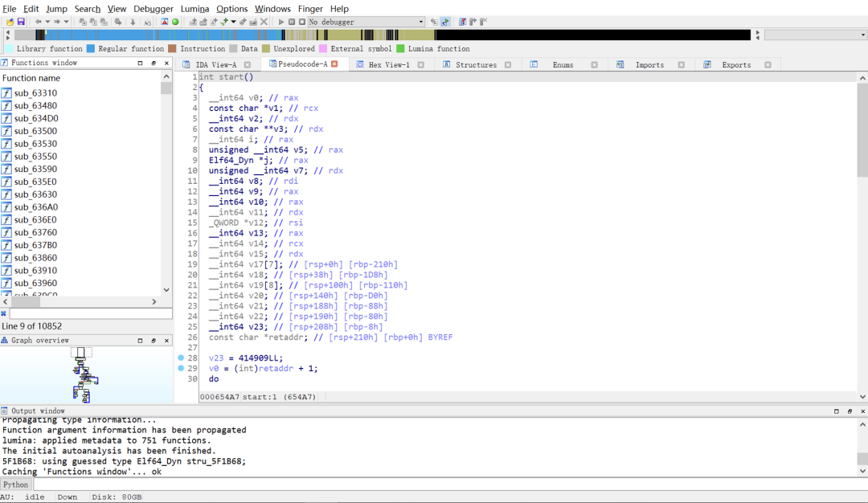Maximize the Graph overview panel
The height and width of the screenshot is (503, 868).
(140, 341)
